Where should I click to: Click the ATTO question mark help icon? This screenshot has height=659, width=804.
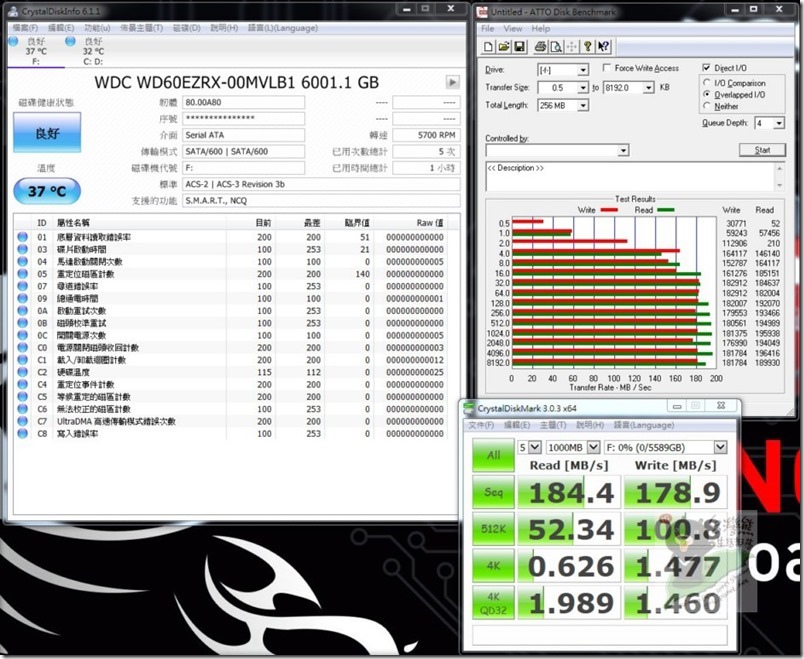pos(588,47)
